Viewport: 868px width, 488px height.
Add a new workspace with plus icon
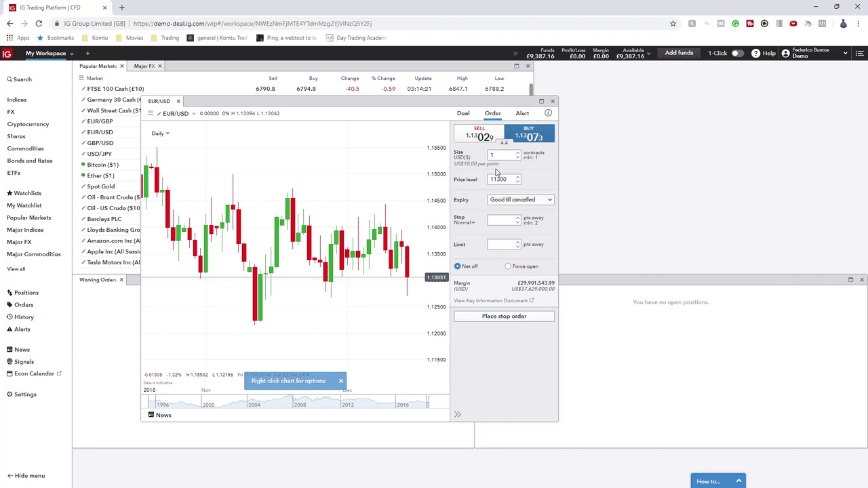87,54
